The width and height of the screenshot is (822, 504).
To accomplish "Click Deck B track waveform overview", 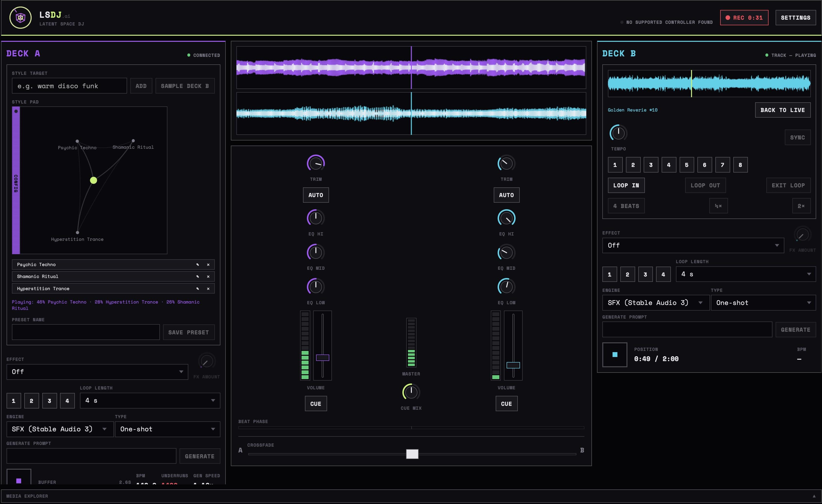I will (709, 83).
